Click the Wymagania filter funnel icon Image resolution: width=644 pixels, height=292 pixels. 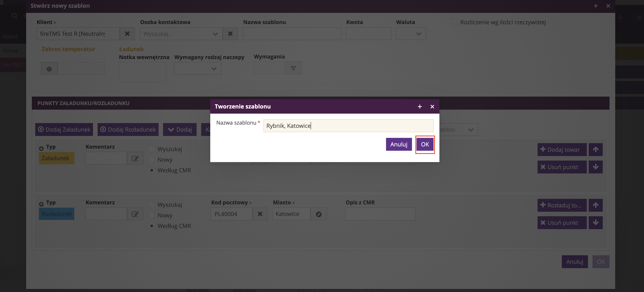point(293,68)
